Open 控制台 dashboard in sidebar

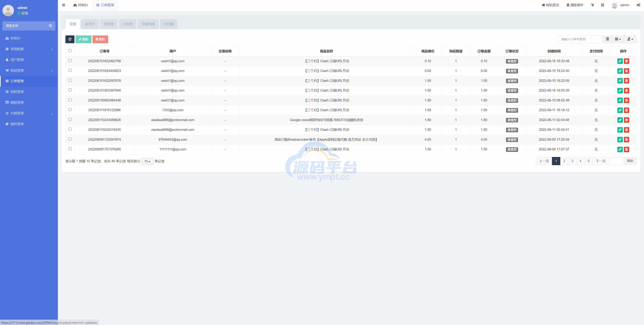(x=29, y=38)
